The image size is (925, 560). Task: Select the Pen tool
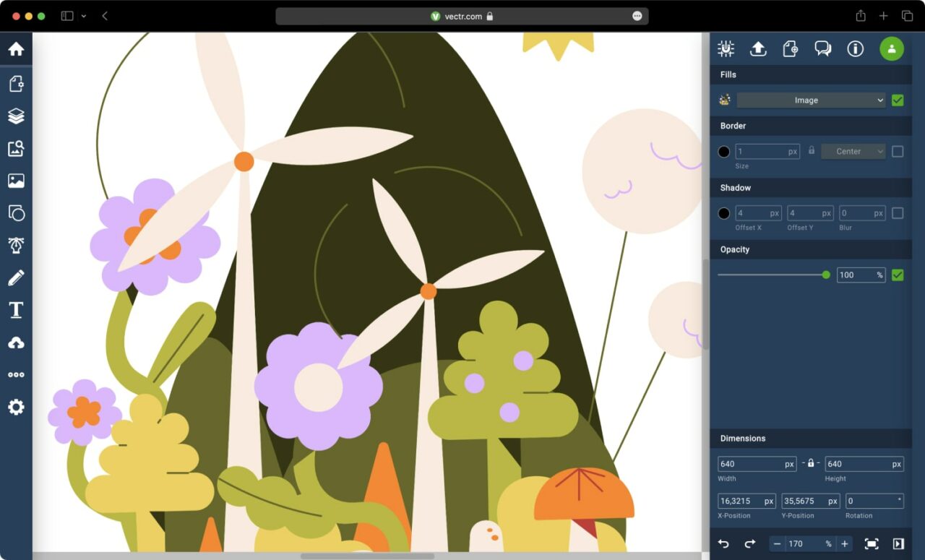[x=16, y=245]
